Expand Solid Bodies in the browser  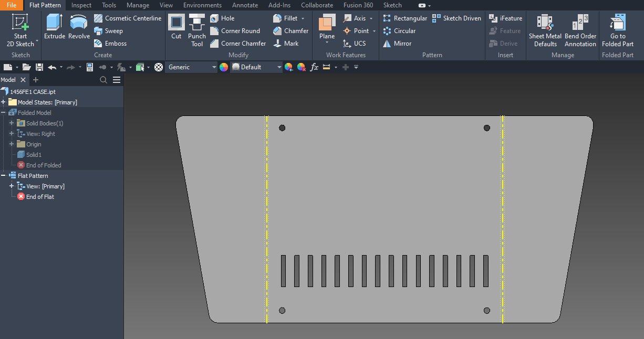pos(12,123)
